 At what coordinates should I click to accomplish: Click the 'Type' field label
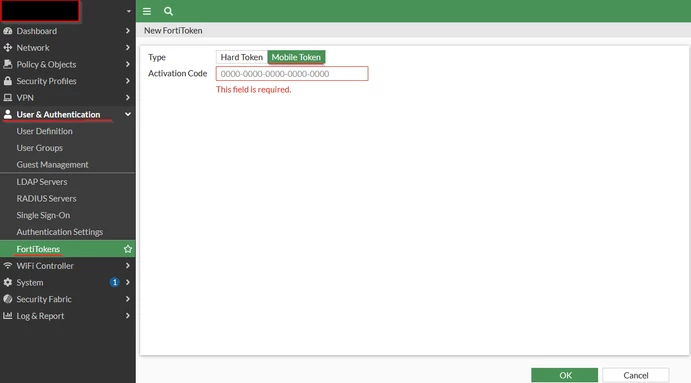157,57
